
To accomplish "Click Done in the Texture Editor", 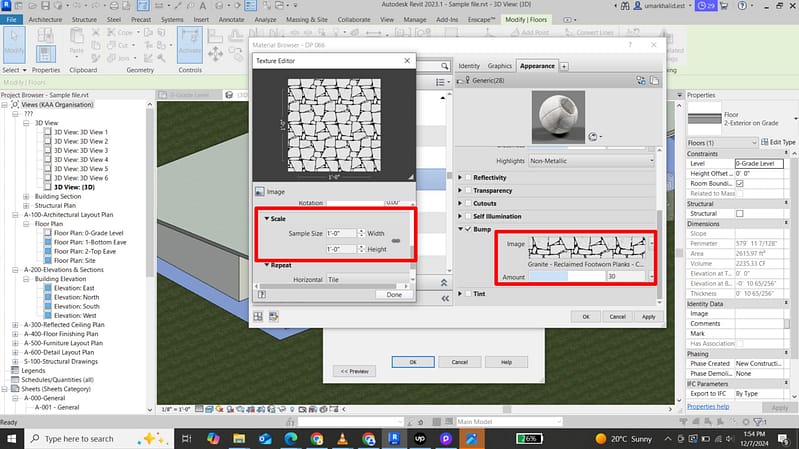I will pyautogui.click(x=394, y=294).
